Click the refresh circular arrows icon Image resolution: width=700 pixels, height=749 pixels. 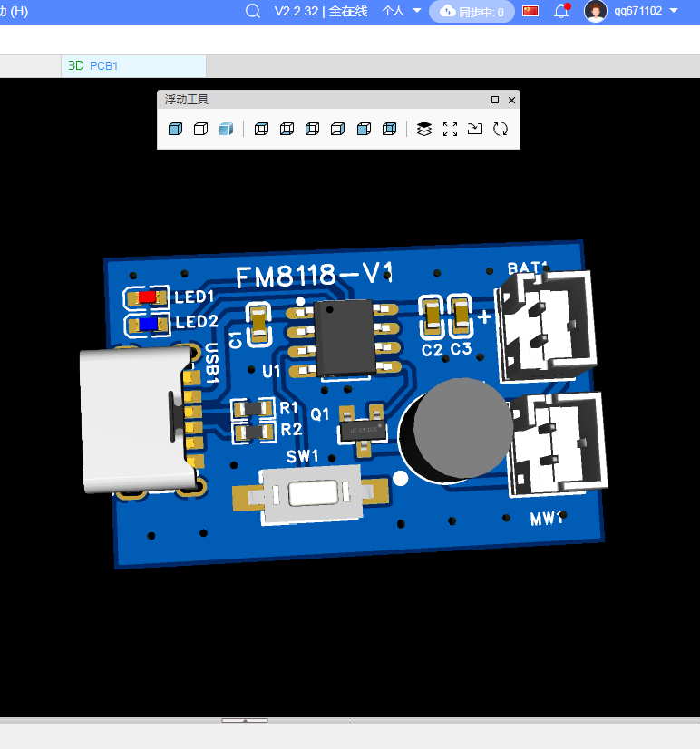pos(501,129)
